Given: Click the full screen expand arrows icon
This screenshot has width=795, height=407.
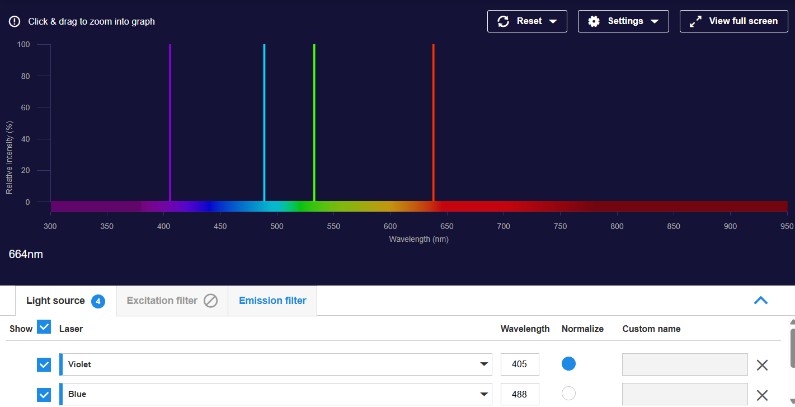Looking at the screenshot, I should (x=696, y=21).
